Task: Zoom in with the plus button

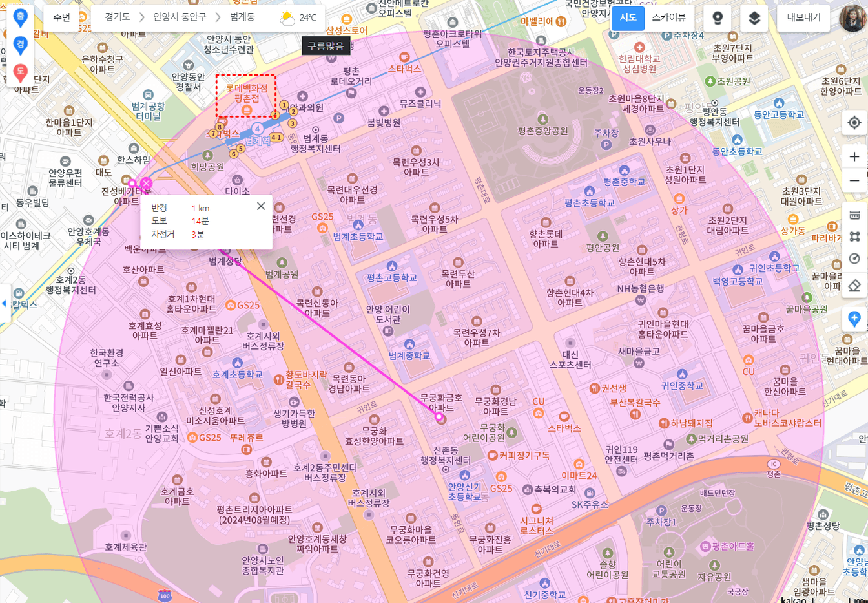Action: pyautogui.click(x=854, y=156)
